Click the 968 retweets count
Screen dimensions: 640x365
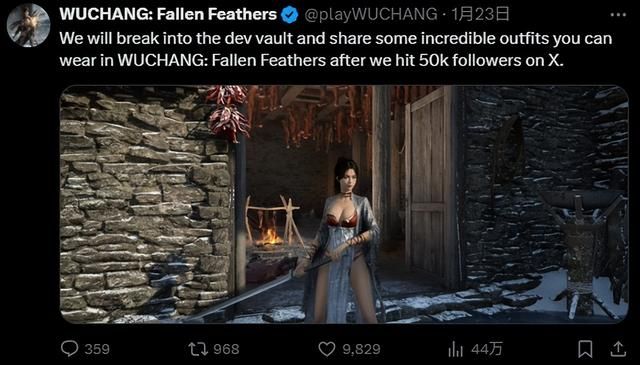coord(226,349)
